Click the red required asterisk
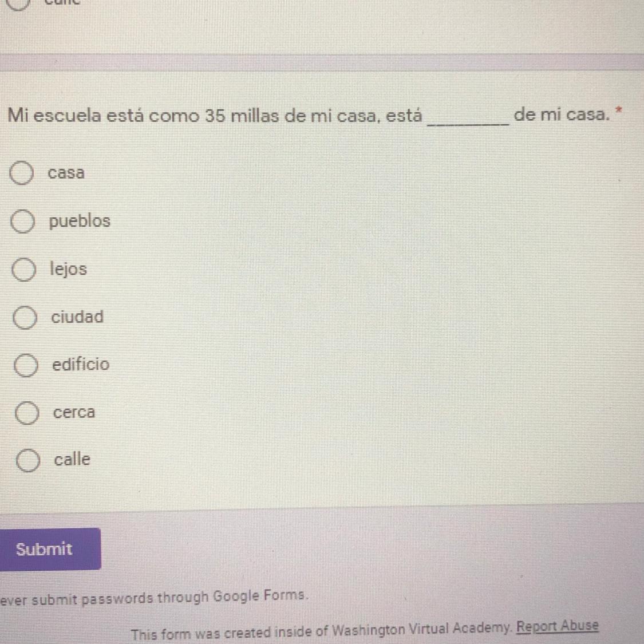 coord(618,109)
